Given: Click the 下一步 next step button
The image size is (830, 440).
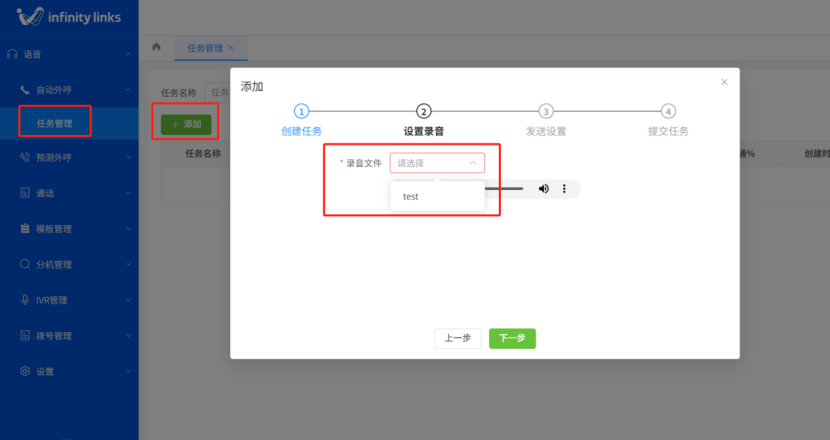Looking at the screenshot, I should (512, 338).
